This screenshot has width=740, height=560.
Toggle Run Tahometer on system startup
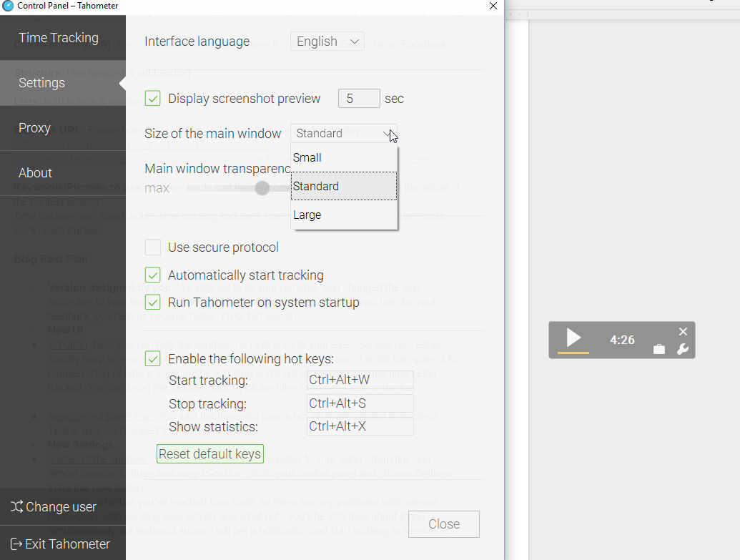point(153,303)
